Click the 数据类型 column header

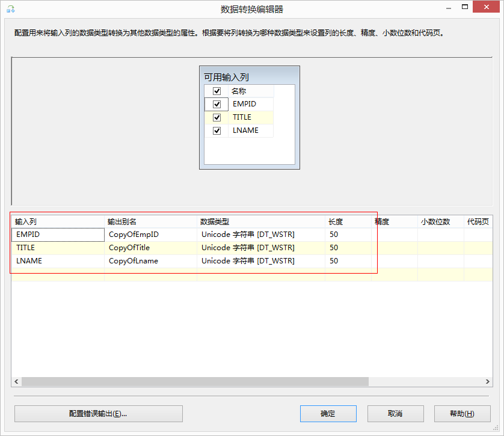point(260,222)
